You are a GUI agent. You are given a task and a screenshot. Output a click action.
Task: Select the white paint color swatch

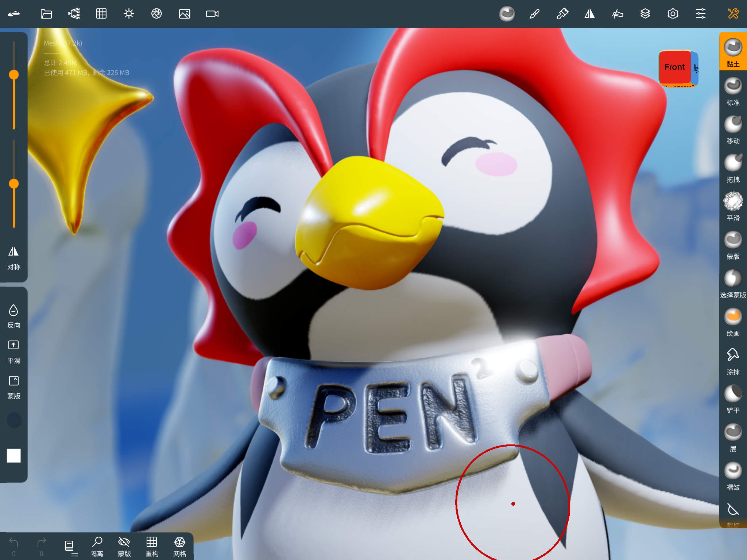[14, 455]
